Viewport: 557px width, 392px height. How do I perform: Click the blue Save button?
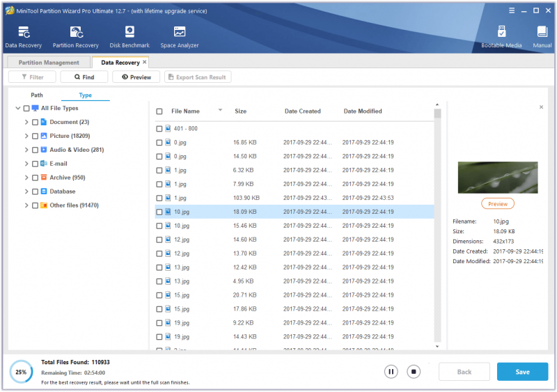click(x=522, y=372)
